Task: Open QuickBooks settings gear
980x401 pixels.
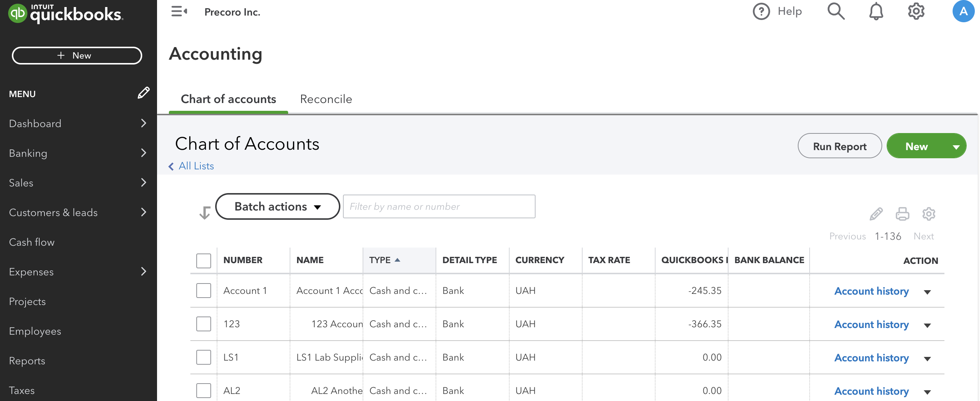Action: [x=916, y=11]
